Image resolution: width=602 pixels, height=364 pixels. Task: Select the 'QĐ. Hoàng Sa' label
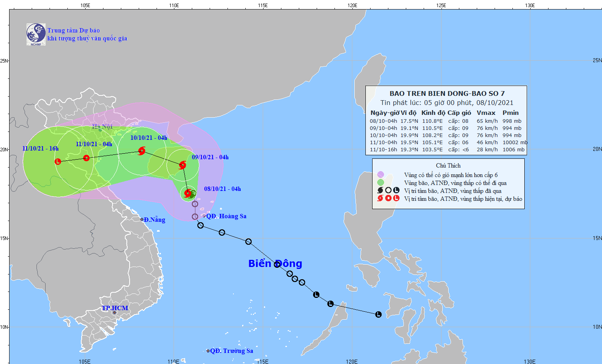[x=226, y=216]
